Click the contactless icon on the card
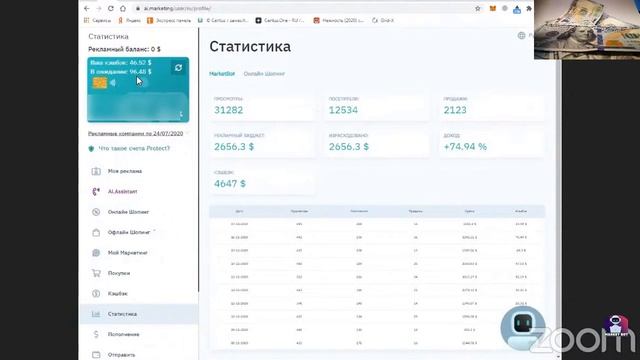Image resolution: width=640 pixels, height=360 pixels. point(113,83)
